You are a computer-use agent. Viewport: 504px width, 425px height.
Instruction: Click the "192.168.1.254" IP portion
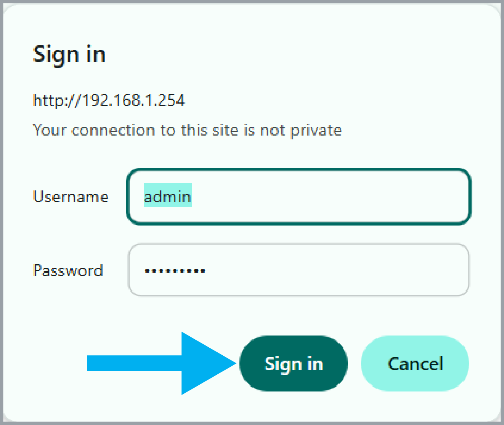coord(133,100)
